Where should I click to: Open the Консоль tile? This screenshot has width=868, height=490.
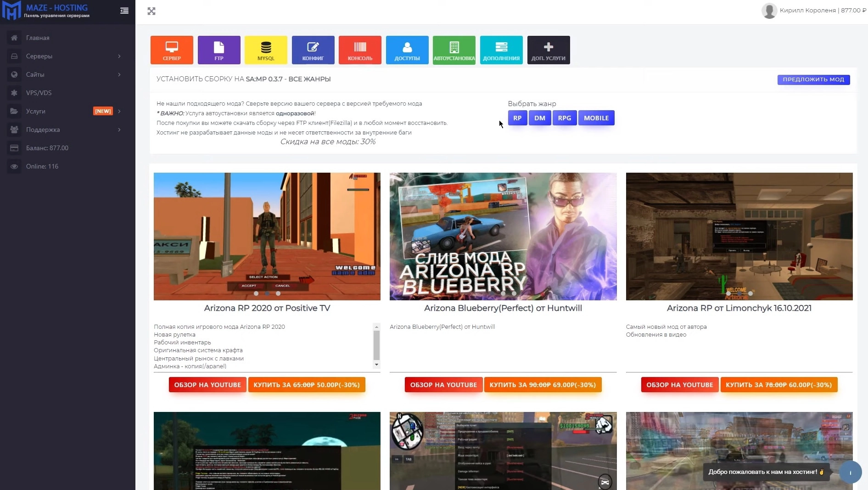coord(360,50)
